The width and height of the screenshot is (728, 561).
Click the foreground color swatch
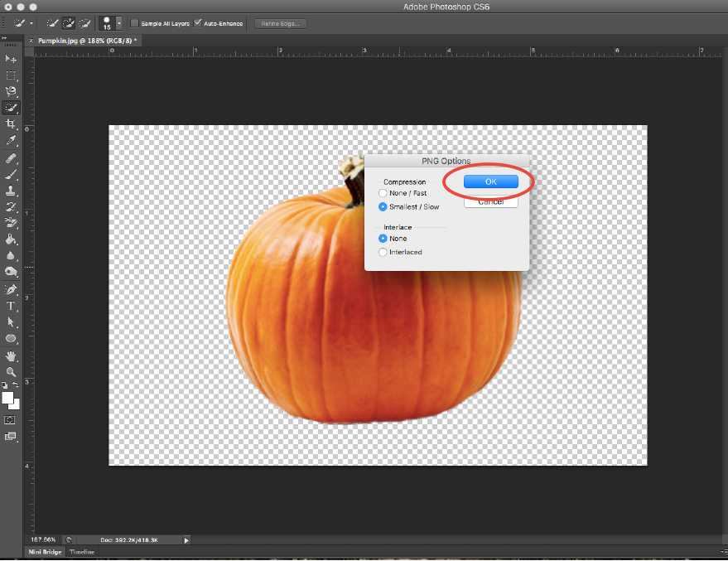point(7,397)
